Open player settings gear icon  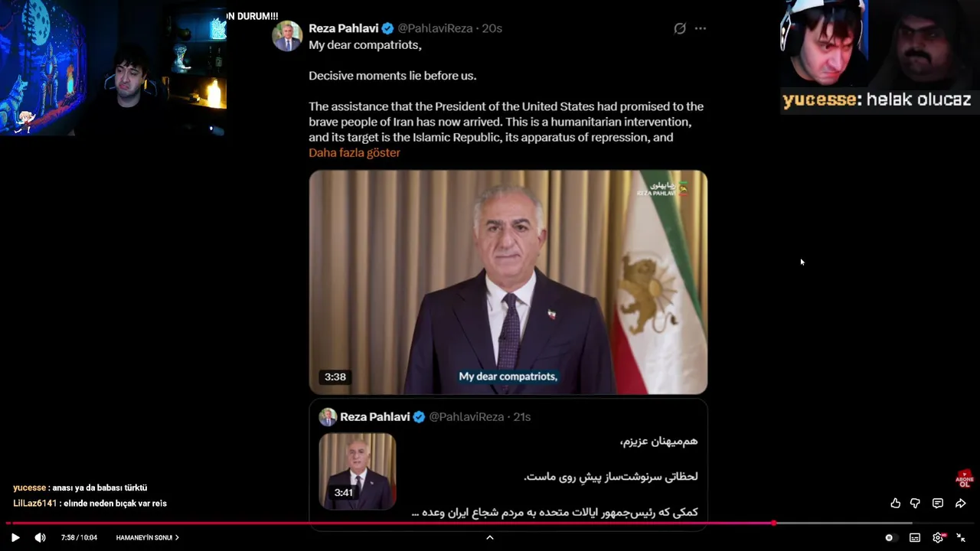click(938, 538)
